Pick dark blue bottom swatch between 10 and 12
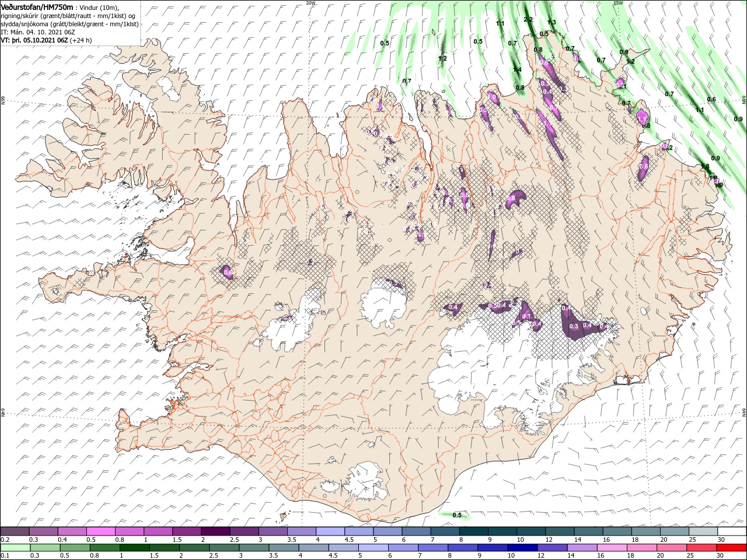The image size is (747, 560). pyautogui.click(x=522, y=548)
